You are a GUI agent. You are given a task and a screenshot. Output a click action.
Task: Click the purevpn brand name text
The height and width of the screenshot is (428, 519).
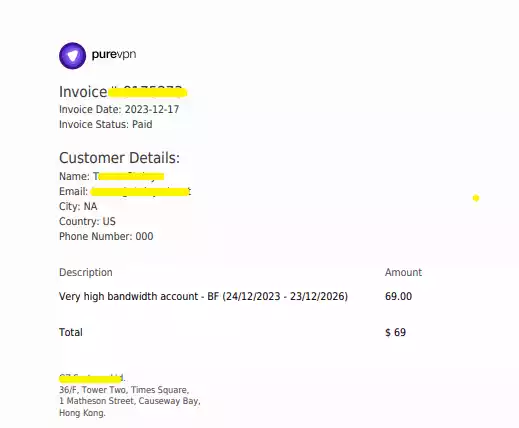tap(114, 54)
